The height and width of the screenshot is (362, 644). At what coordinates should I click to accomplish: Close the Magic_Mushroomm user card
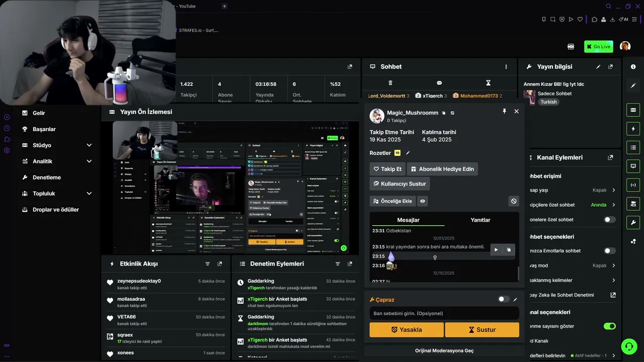pos(516,111)
